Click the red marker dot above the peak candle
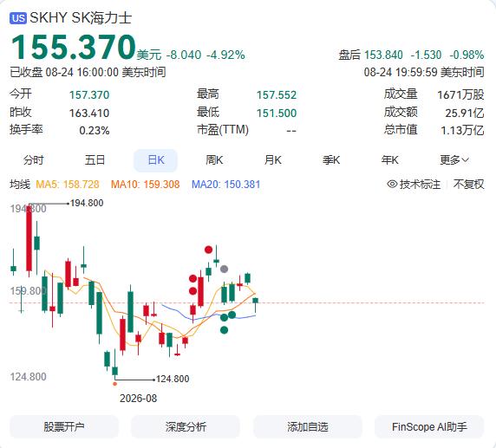Screen dimensions: 496x448 (208, 250)
